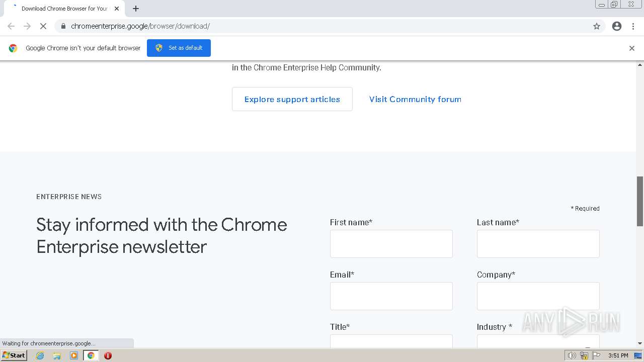The height and width of the screenshot is (362, 644).
Task: Open Explore support articles
Action: click(292, 99)
